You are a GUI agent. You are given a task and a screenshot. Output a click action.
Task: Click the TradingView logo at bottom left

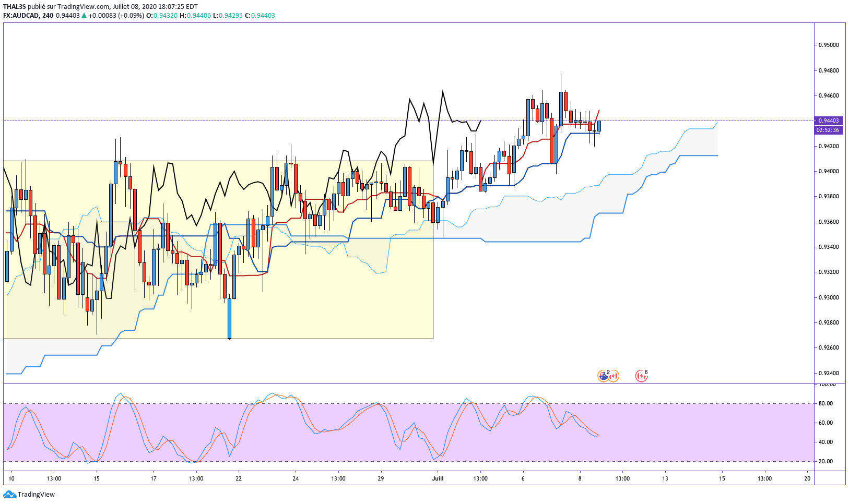pos(29,494)
